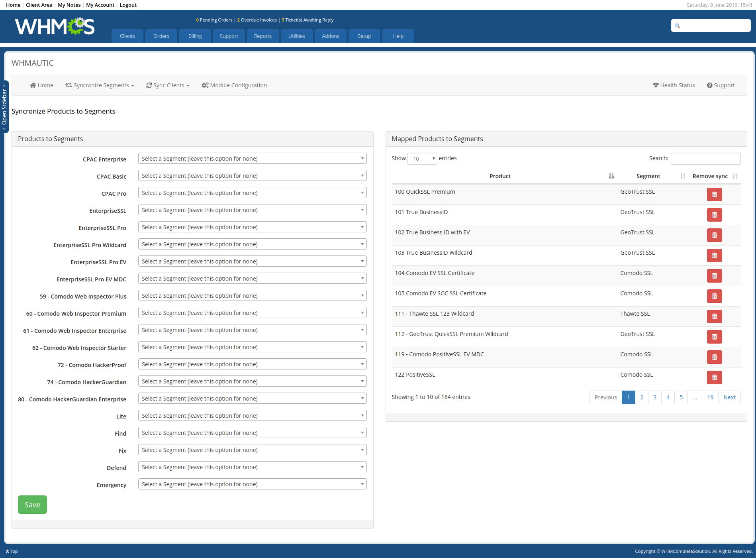The height and width of the screenshot is (558, 756).
Task: Click the green Save button
Action: click(x=32, y=505)
